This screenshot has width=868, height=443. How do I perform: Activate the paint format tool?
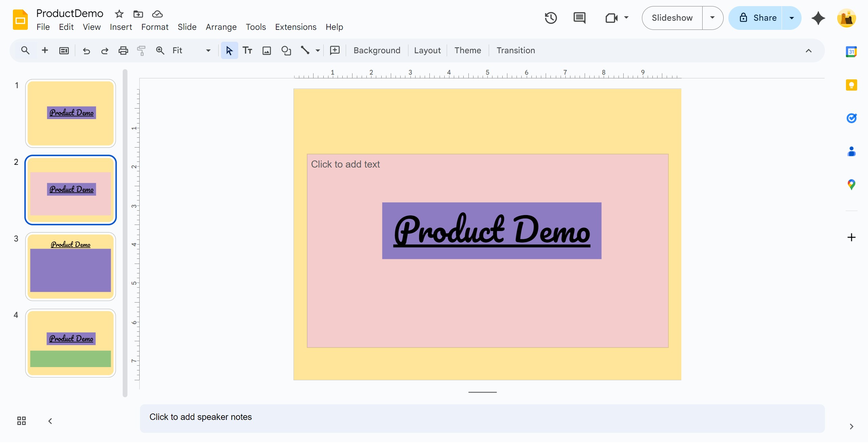(x=141, y=51)
